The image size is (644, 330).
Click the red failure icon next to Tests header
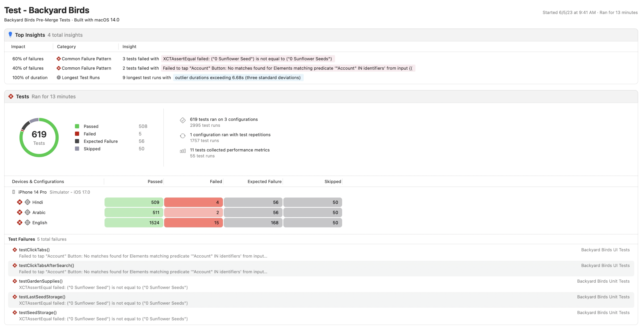pos(11,96)
